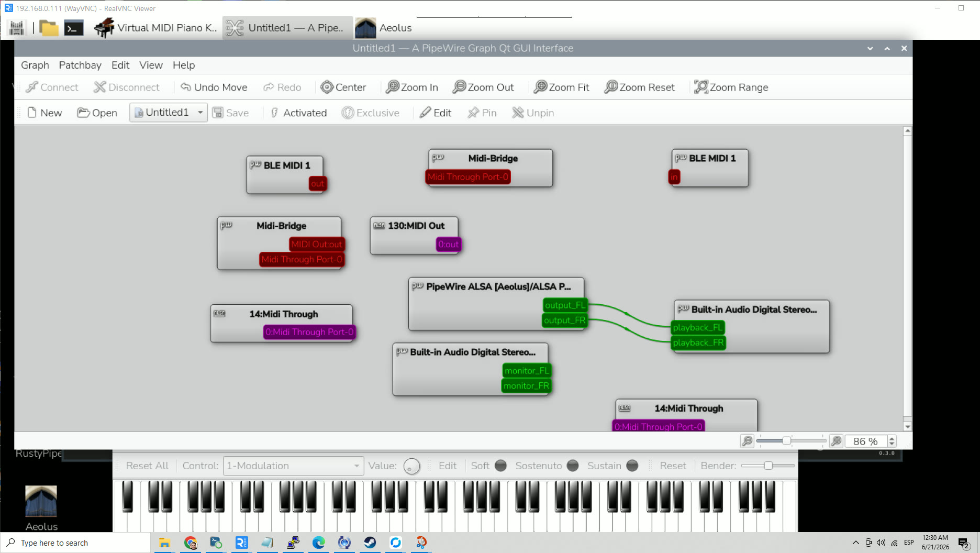
Task: Click the zoom-out magnifier beside the zoom slider
Action: tap(747, 441)
